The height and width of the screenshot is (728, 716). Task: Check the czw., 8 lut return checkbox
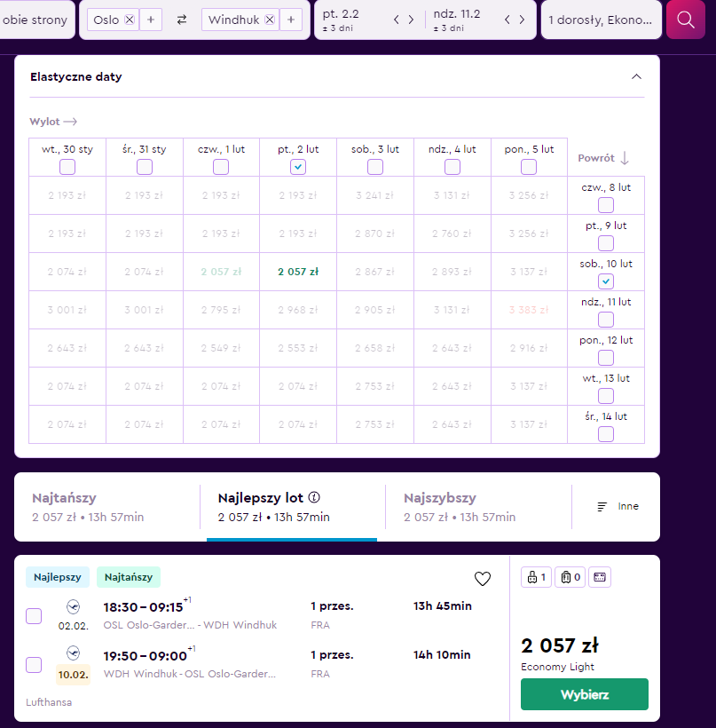606,205
